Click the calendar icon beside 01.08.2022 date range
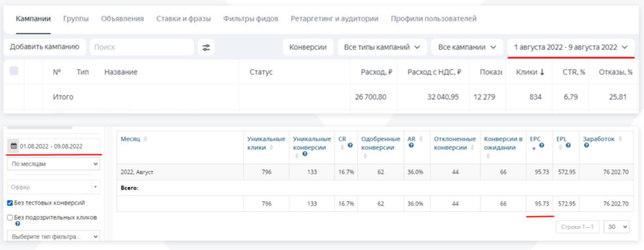 click(x=14, y=146)
